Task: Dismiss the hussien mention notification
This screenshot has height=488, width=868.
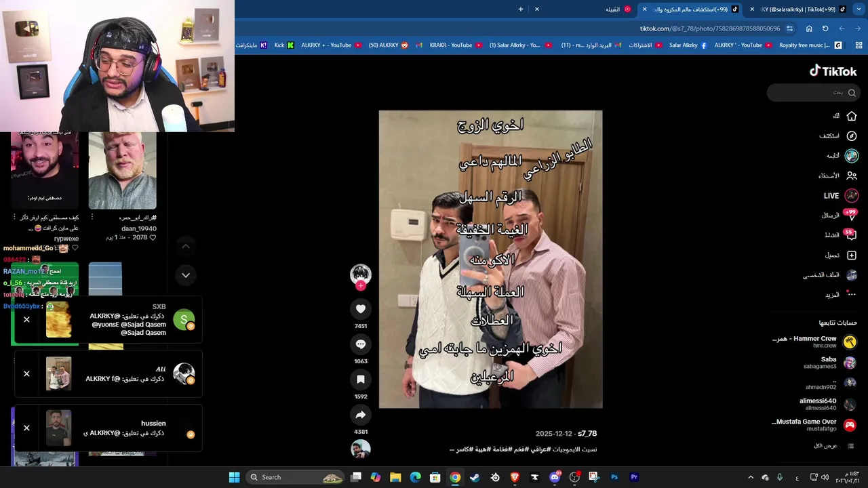Action: point(26,428)
